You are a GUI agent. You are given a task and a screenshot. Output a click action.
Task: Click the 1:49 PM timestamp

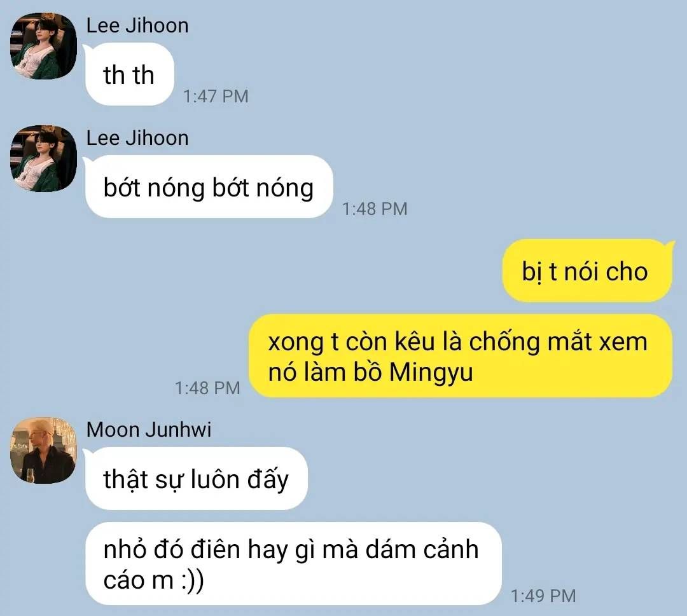pos(543,596)
